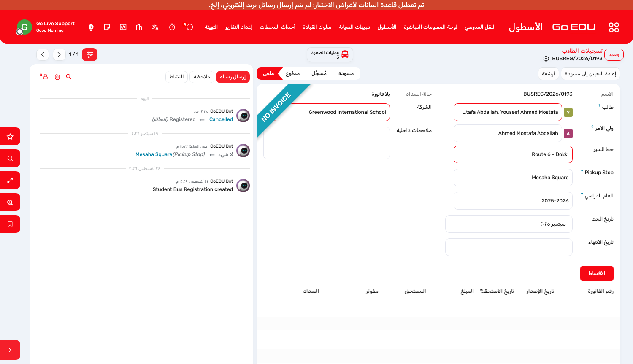
Task: Open the 2025-2026 academic year field
Action: [x=513, y=201]
